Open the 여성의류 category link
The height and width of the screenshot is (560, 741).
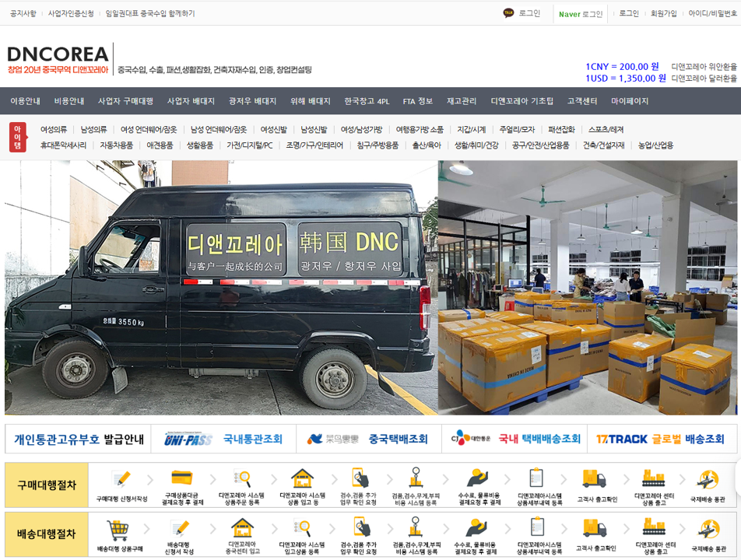[x=54, y=130]
